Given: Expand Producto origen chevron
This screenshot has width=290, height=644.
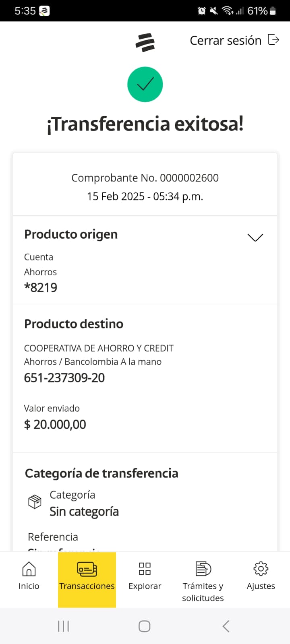Looking at the screenshot, I should pos(255,237).
